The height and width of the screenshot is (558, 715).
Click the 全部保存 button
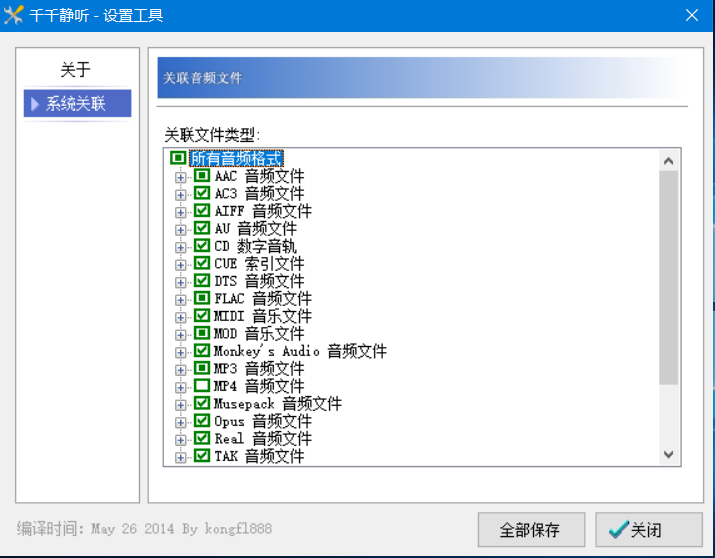tap(531, 530)
